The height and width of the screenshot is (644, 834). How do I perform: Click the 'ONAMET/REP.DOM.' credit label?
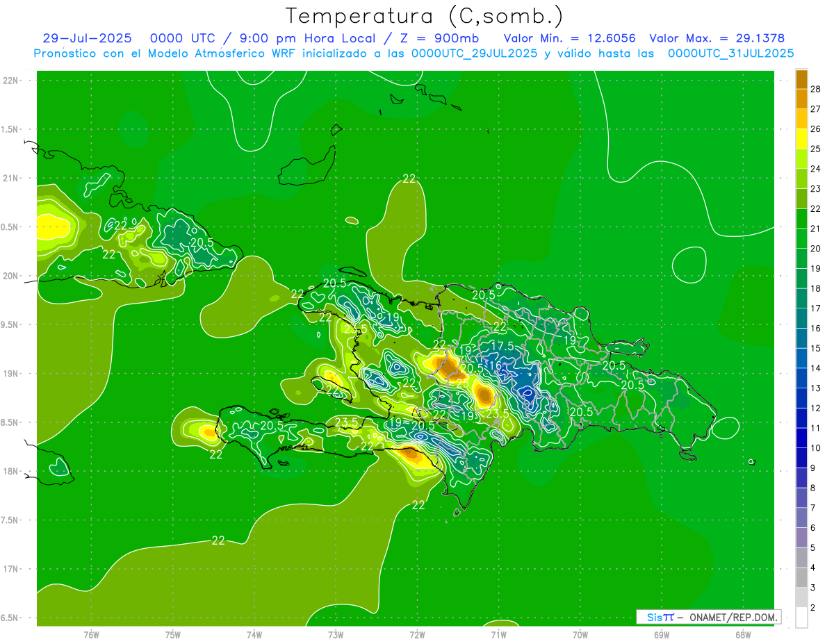pyautogui.click(x=733, y=617)
